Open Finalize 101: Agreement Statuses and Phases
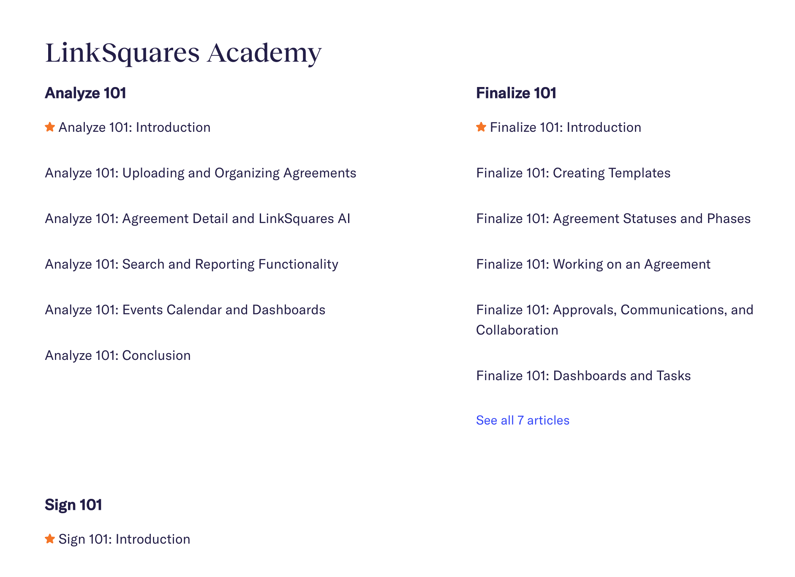This screenshot has width=795, height=577. pyautogui.click(x=613, y=219)
